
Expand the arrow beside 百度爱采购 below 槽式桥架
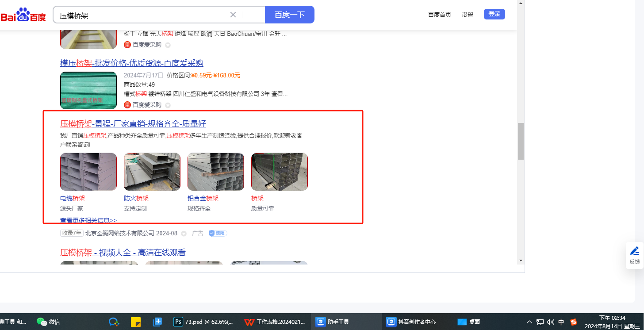168,105
